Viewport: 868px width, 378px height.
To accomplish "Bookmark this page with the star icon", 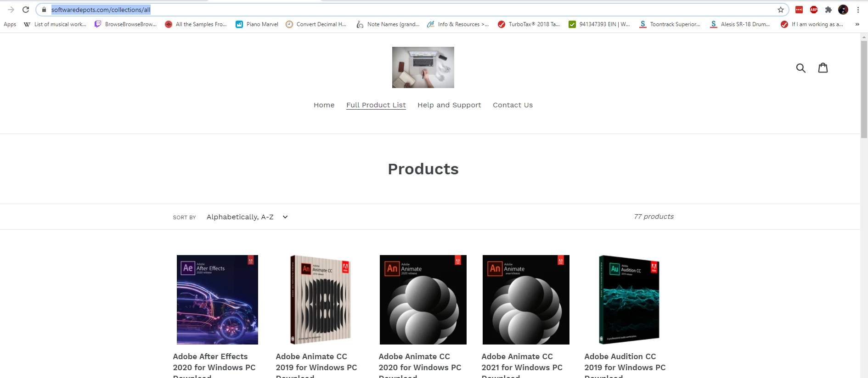I will point(780,10).
